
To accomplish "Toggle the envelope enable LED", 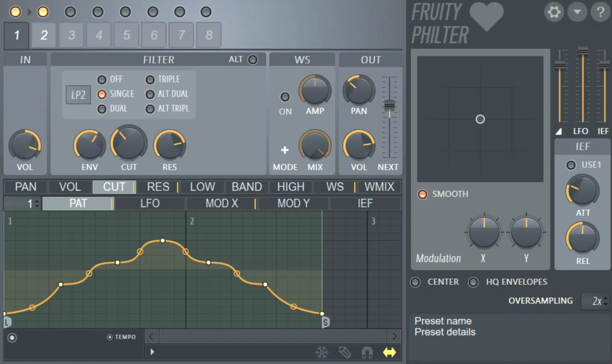I will 12,338.
